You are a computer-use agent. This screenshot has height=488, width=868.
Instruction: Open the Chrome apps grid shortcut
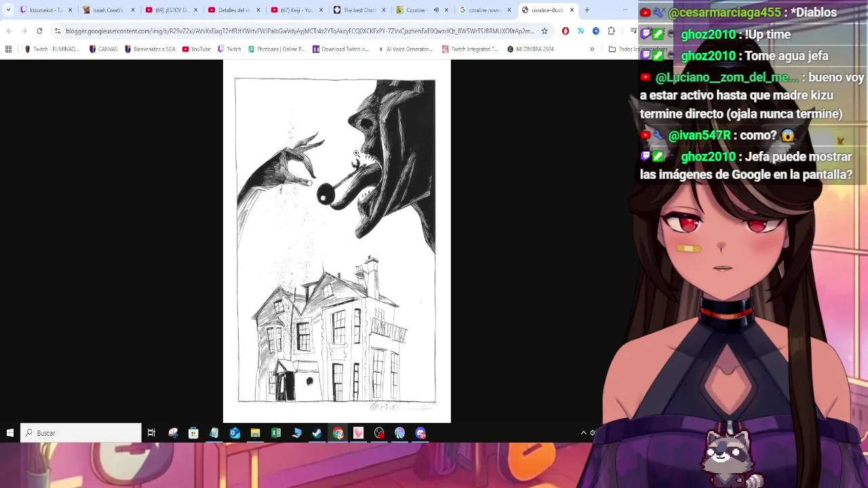pyautogui.click(x=8, y=49)
